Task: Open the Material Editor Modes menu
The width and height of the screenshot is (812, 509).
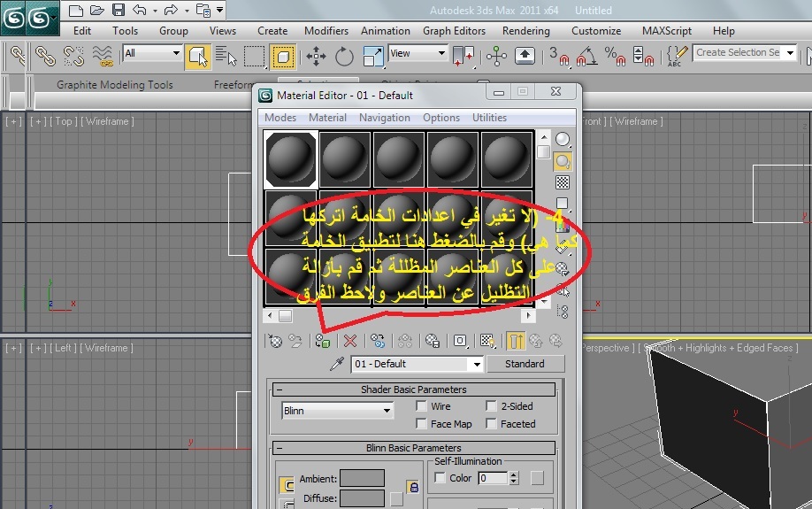Action: click(x=280, y=118)
